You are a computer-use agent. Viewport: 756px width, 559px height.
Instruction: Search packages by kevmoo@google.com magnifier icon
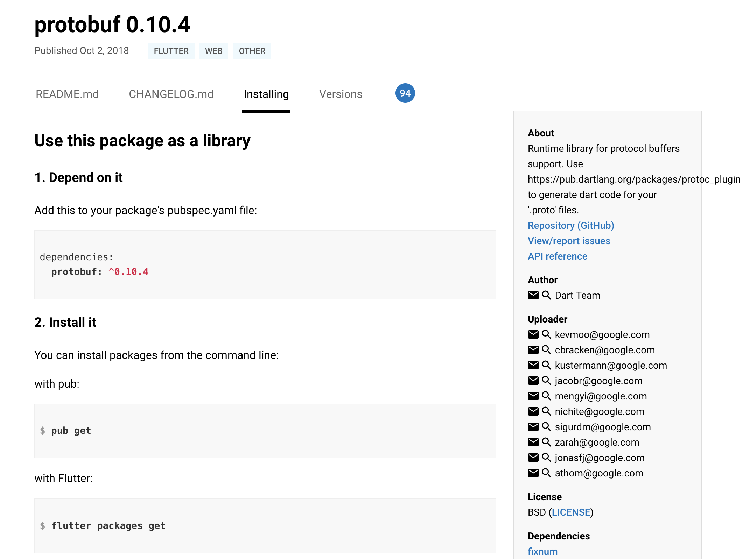coord(546,334)
